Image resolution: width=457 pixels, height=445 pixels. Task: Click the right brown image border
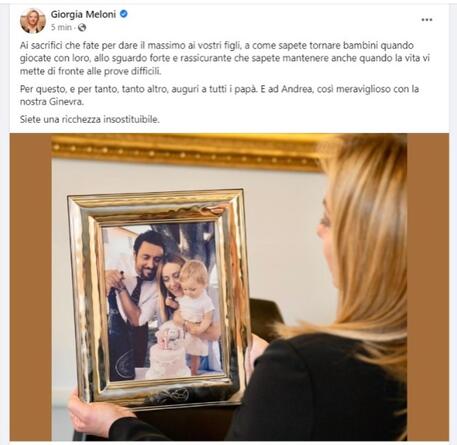click(428, 287)
